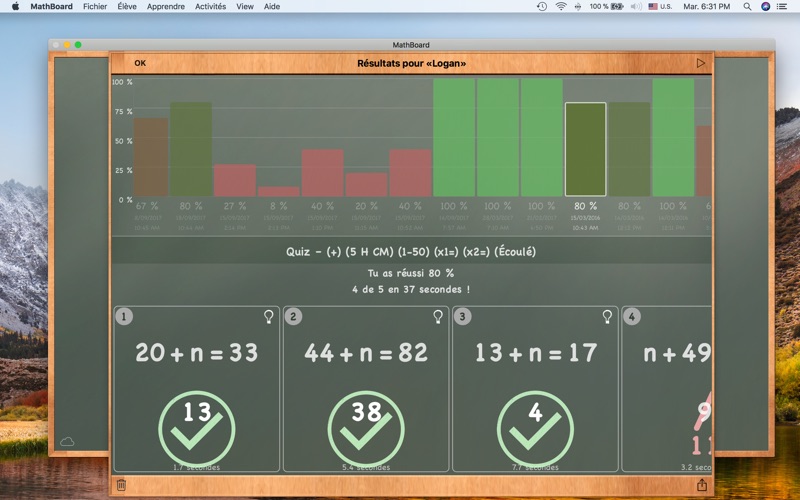Click the trash icon to delete the result
Viewport: 800px width, 500px height.
tap(121, 485)
